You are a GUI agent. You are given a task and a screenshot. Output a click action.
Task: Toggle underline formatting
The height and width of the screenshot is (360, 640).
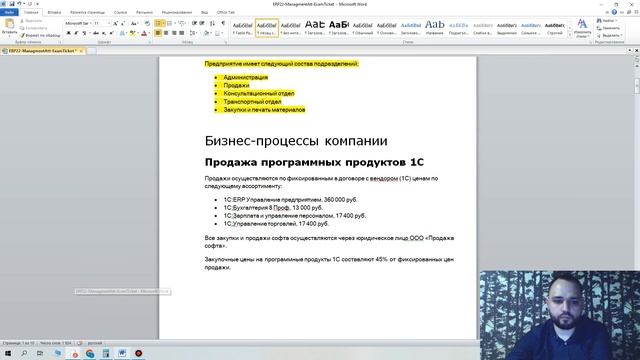click(84, 33)
